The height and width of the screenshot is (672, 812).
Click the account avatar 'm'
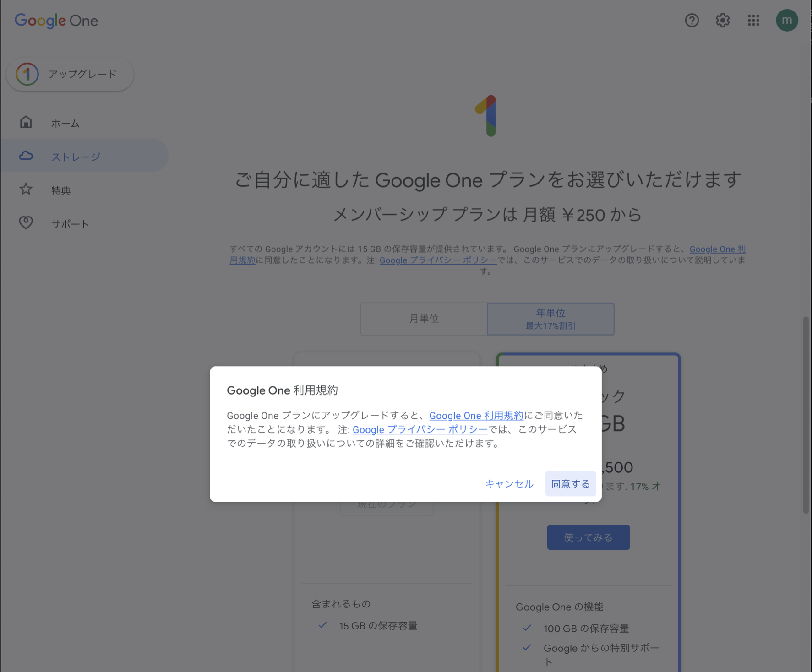tap(786, 21)
